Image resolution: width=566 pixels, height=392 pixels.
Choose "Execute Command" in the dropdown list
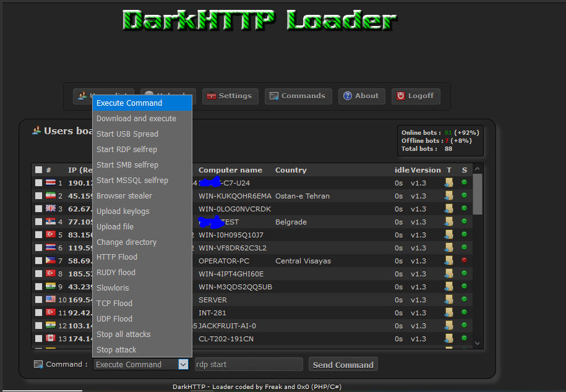[142, 103]
